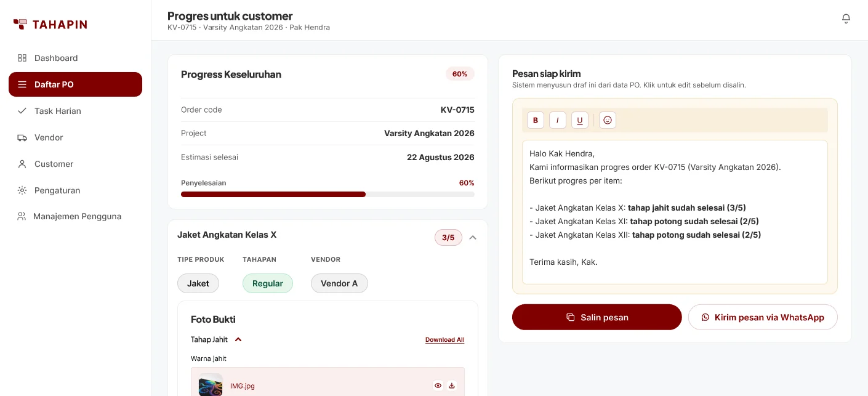Toggle italic formatting in message editor
The height and width of the screenshot is (396, 868).
click(558, 120)
